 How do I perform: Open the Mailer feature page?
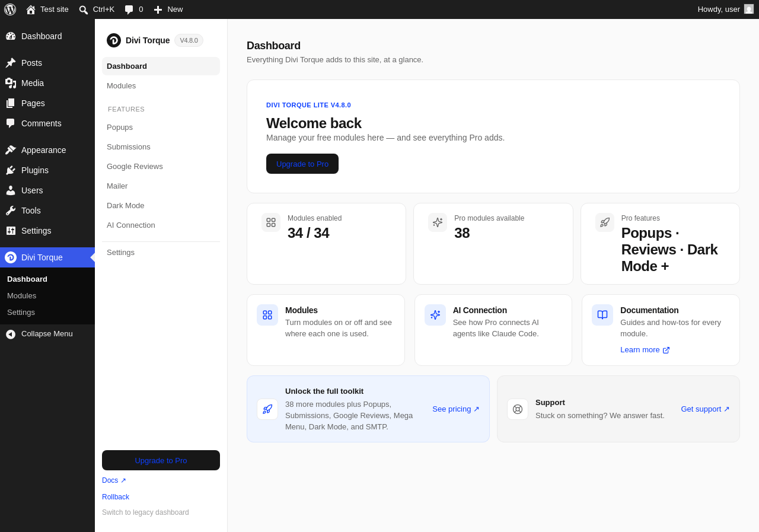(161, 186)
